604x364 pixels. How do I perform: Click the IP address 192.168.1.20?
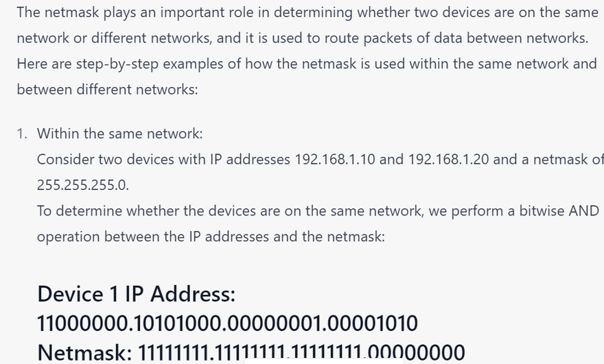(x=448, y=160)
